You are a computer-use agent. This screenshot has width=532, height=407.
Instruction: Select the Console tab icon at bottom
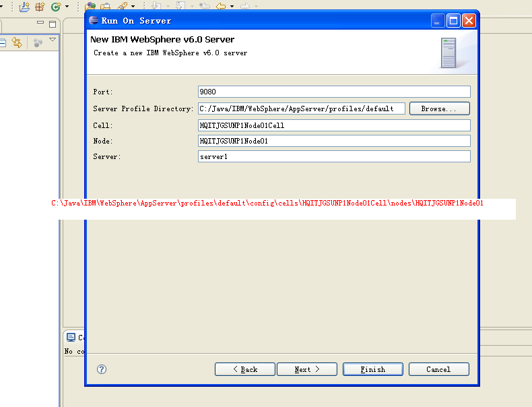click(71, 338)
